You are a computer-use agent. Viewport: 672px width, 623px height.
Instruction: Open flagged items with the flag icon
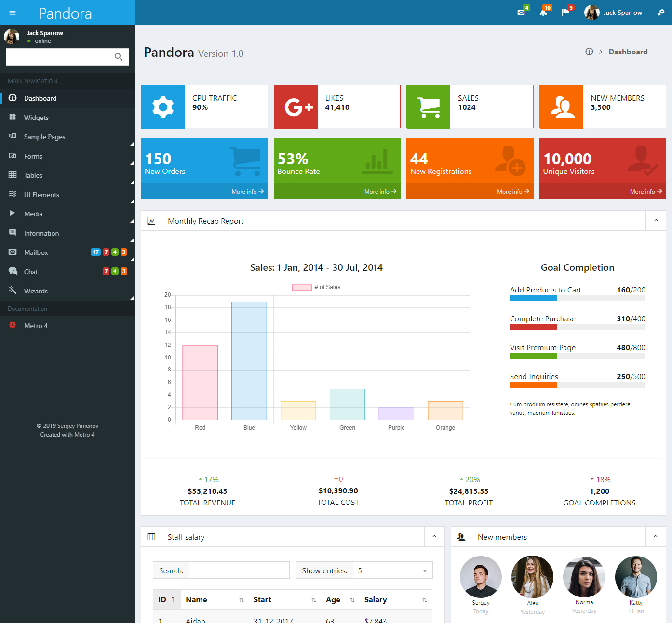click(566, 12)
